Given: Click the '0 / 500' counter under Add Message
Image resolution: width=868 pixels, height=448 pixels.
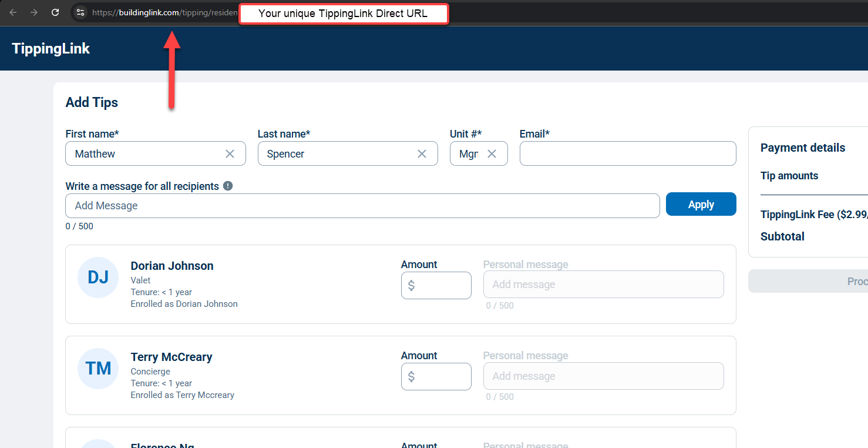Looking at the screenshot, I should point(79,226).
